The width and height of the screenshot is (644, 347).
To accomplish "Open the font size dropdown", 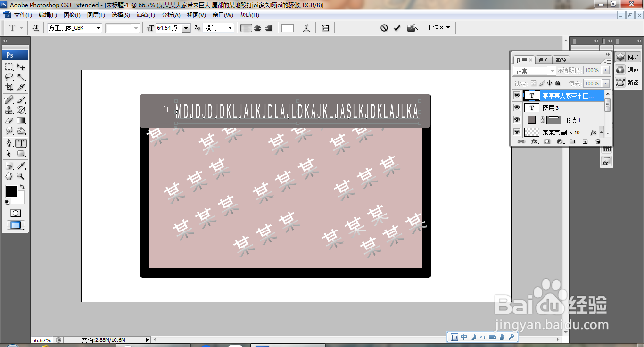I will tap(186, 28).
